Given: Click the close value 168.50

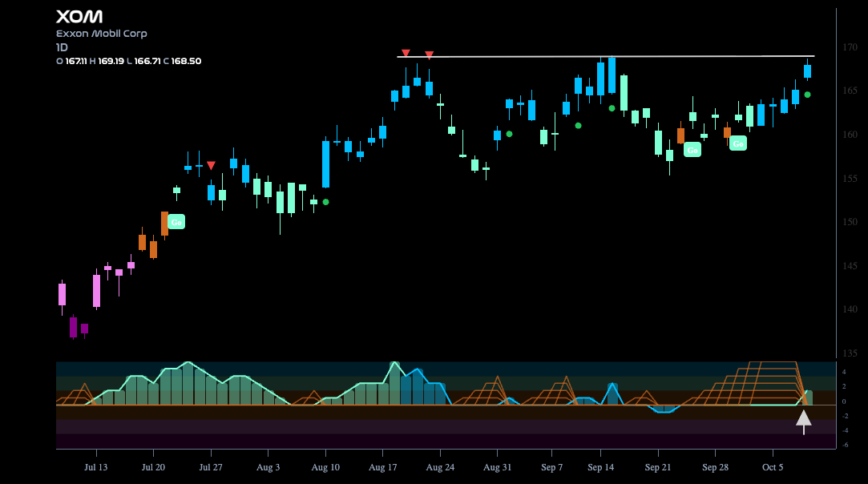Looking at the screenshot, I should [x=186, y=61].
